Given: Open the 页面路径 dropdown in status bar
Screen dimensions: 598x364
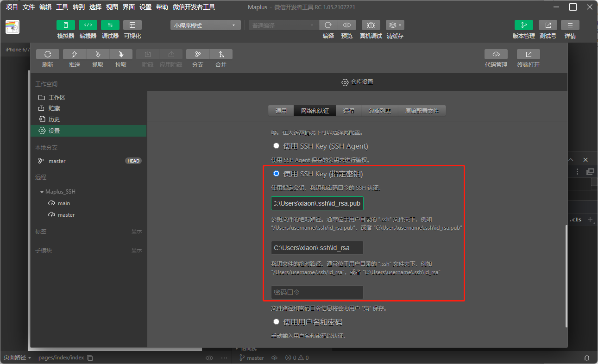Looking at the screenshot, I should coord(17,358).
